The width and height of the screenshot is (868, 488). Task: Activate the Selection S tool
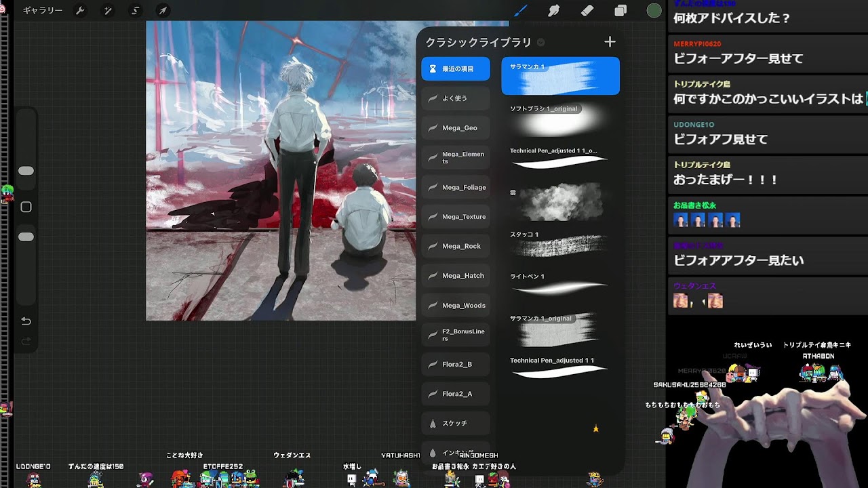coord(136,10)
